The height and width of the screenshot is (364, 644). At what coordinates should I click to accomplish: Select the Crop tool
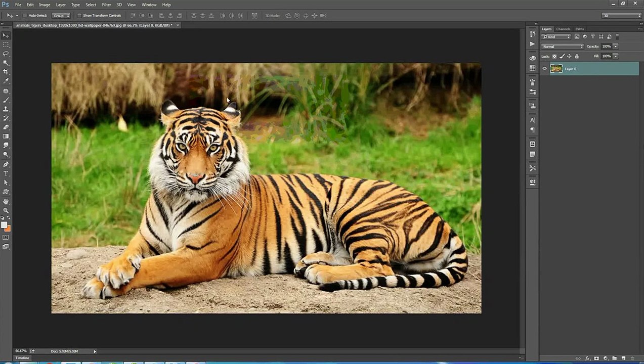pos(6,72)
